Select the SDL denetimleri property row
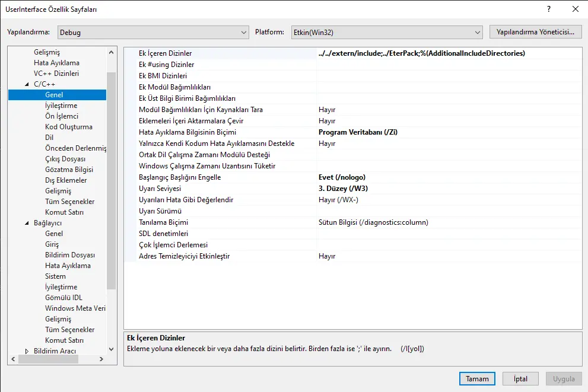This screenshot has width=588, height=392. [x=163, y=234]
